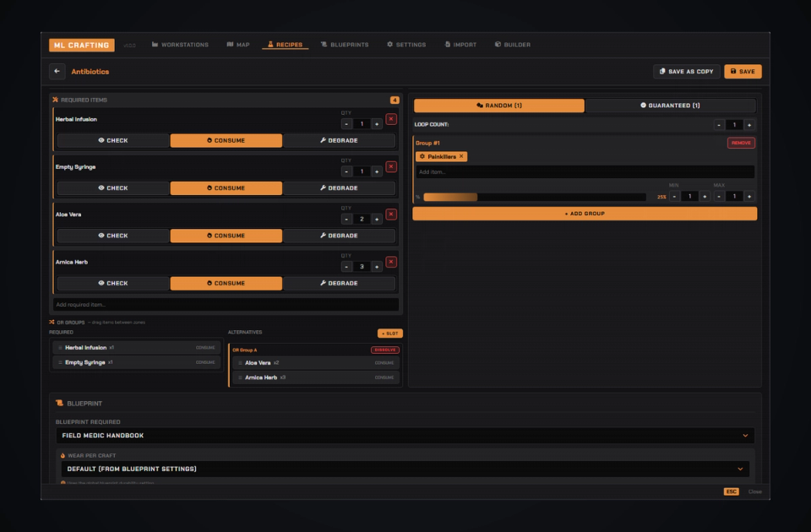Set Herbal Infusion mode to Check

tap(113, 141)
